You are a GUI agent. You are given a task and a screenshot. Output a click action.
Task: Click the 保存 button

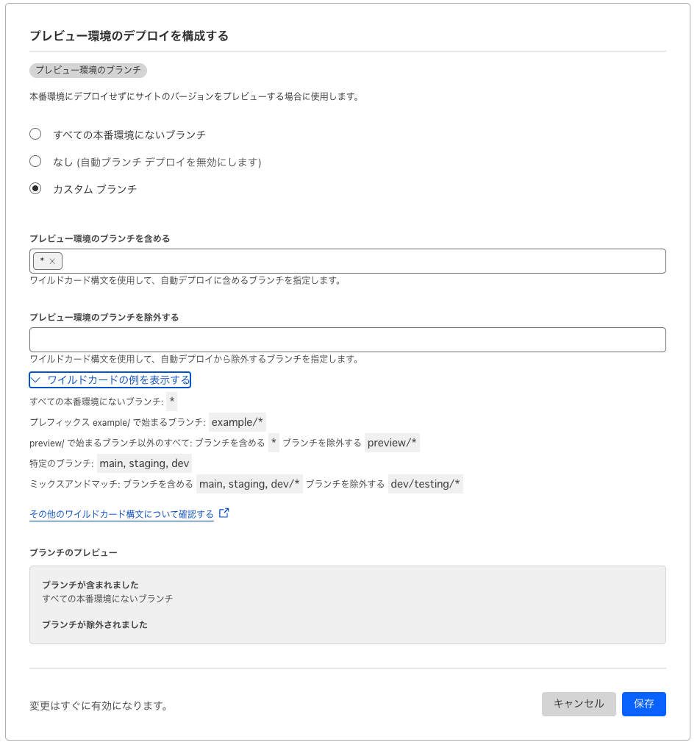(643, 704)
